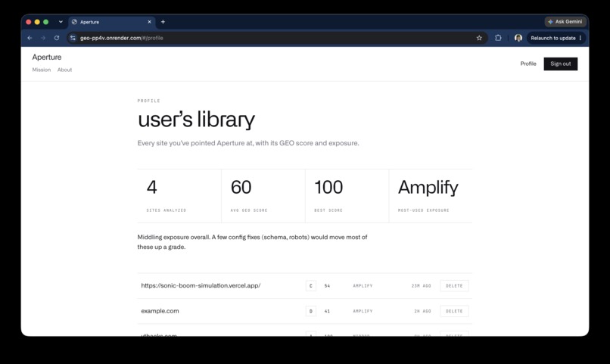The image size is (610, 364).
Task: Expand the tab search chevron
Action: click(x=61, y=22)
